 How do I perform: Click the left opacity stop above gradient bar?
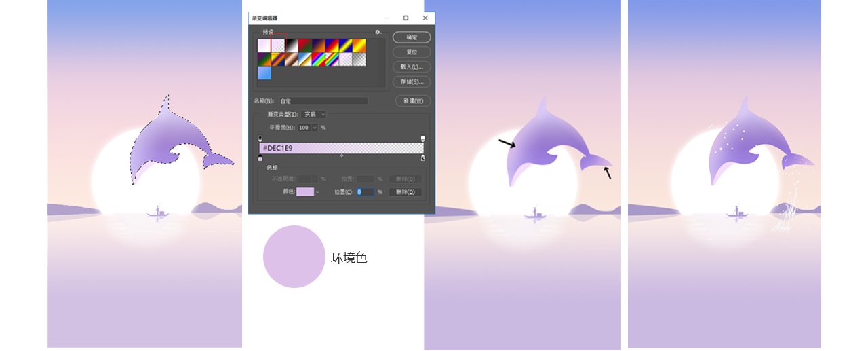click(x=260, y=138)
